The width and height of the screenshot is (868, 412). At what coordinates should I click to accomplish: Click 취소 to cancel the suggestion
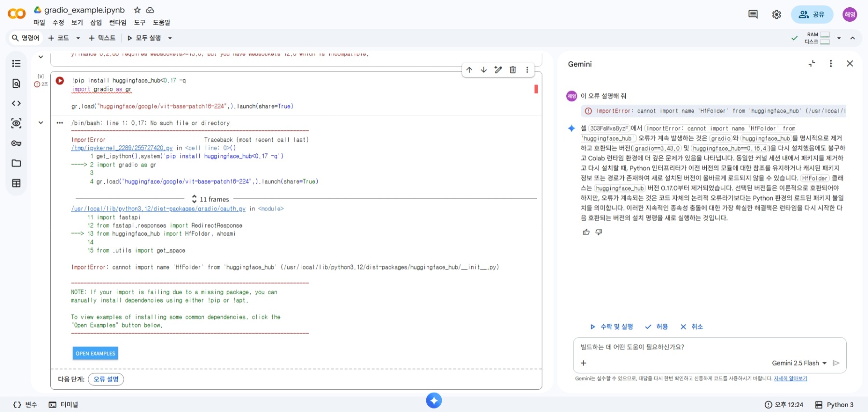pos(691,327)
